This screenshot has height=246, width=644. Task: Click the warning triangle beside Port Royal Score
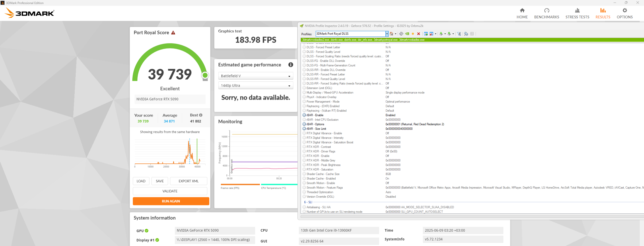point(173,33)
